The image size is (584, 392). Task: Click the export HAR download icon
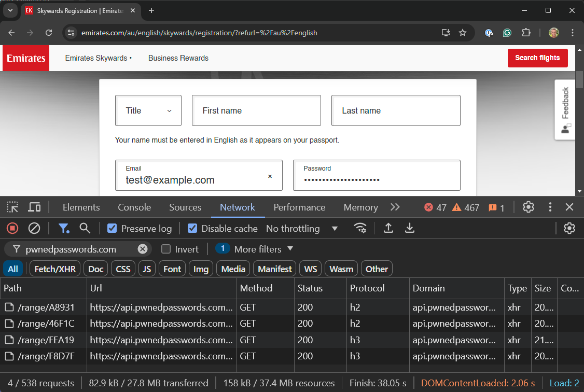pyautogui.click(x=410, y=228)
